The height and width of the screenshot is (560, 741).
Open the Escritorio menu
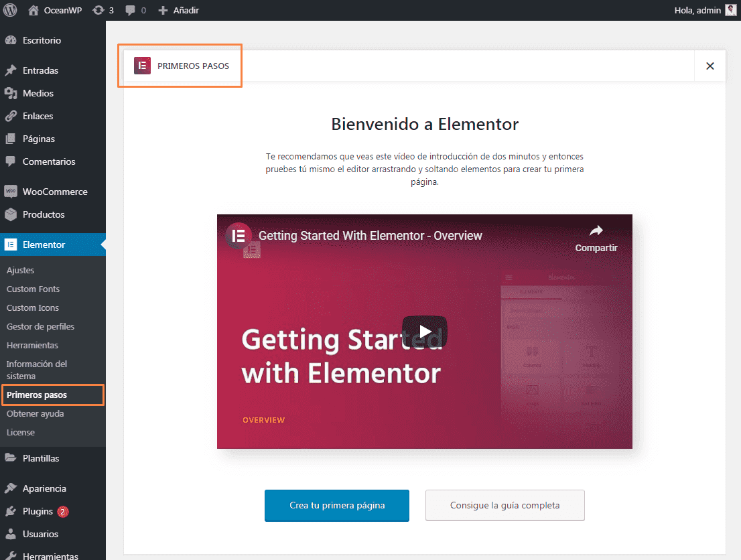point(42,40)
